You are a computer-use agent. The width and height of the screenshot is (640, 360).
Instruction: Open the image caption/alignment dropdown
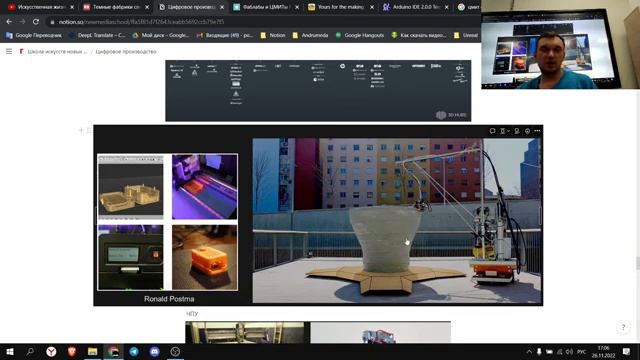click(x=504, y=131)
